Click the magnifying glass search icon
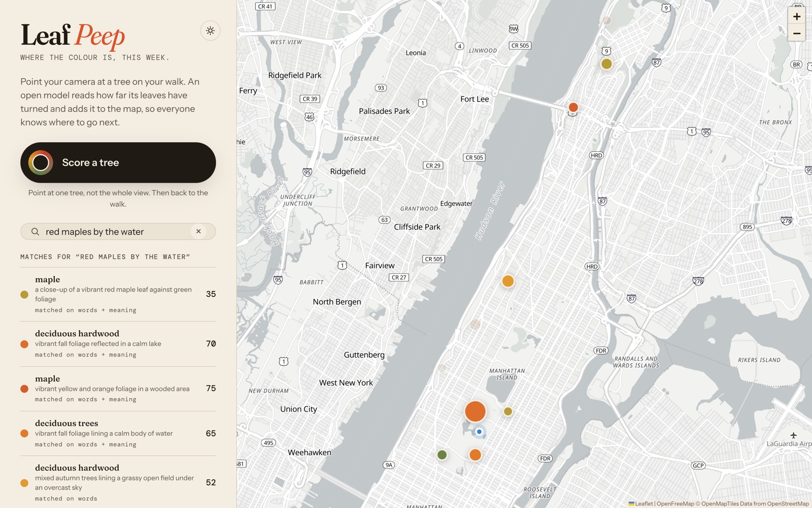The height and width of the screenshot is (508, 812). click(35, 232)
